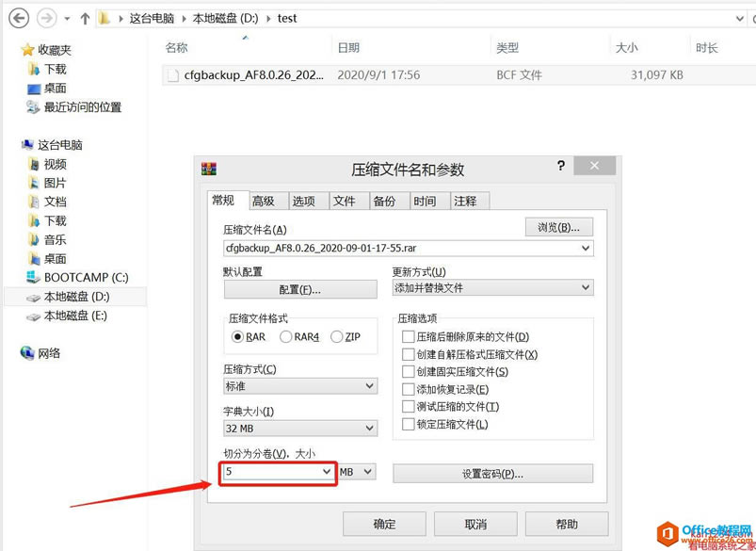756x551 pixels.
Task: Click the 本地磁盘 (D:) drive icon
Action: point(33,298)
